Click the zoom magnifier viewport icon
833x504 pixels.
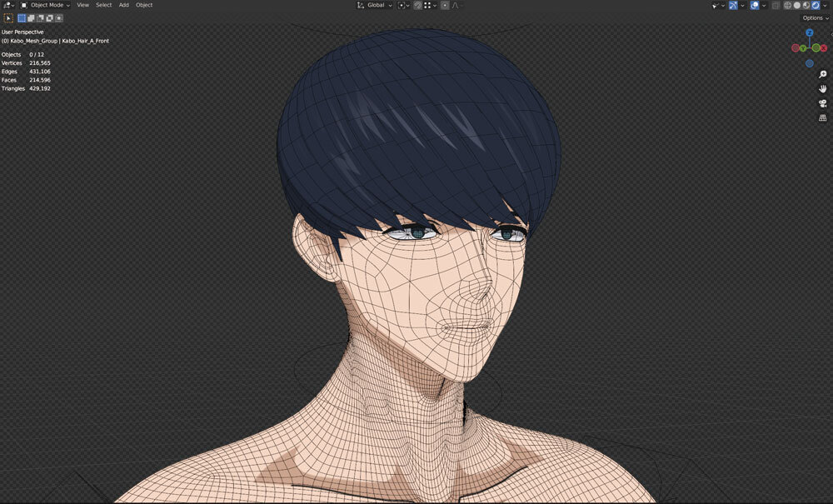pyautogui.click(x=822, y=74)
